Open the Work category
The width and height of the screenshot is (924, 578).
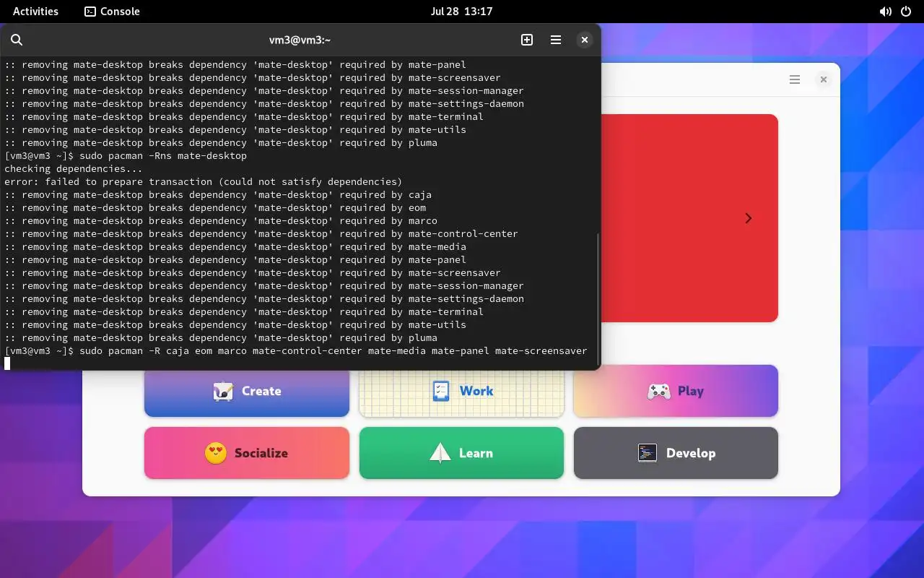(x=462, y=391)
